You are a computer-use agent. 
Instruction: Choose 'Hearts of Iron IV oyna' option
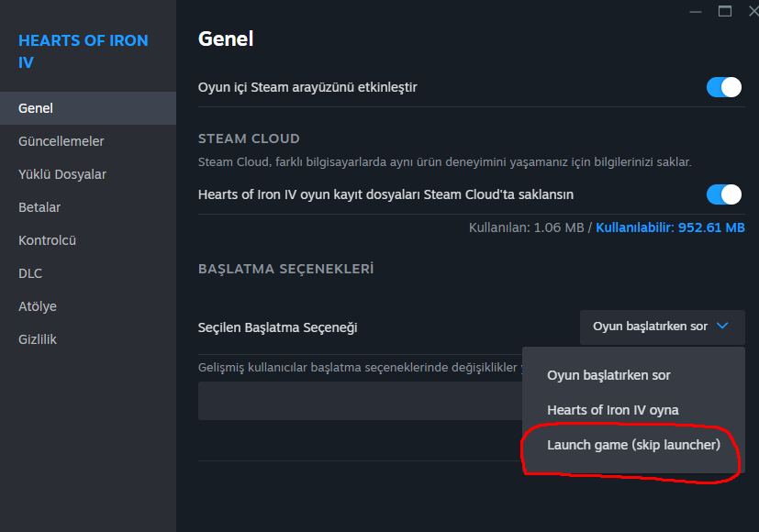[612, 410]
